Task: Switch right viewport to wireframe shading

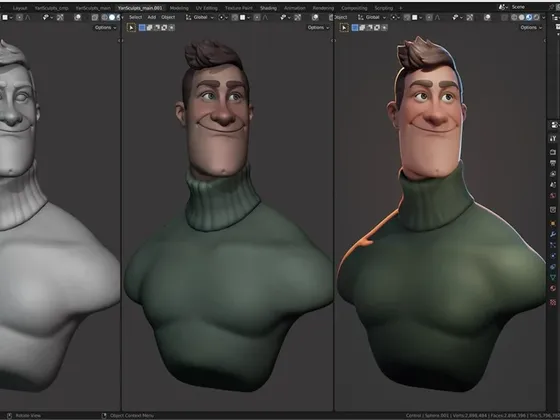Action: click(514, 17)
